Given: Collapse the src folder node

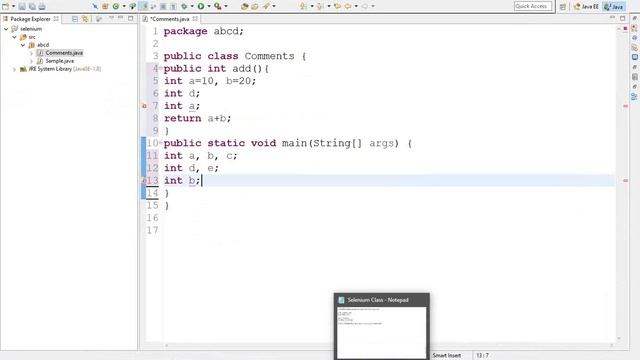Looking at the screenshot, I should [x=14, y=37].
